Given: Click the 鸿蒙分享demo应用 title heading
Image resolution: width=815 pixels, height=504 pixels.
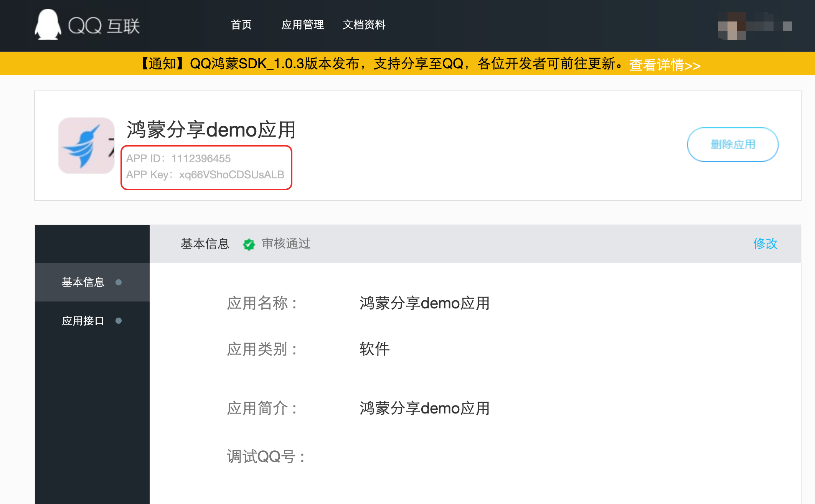Looking at the screenshot, I should (211, 130).
